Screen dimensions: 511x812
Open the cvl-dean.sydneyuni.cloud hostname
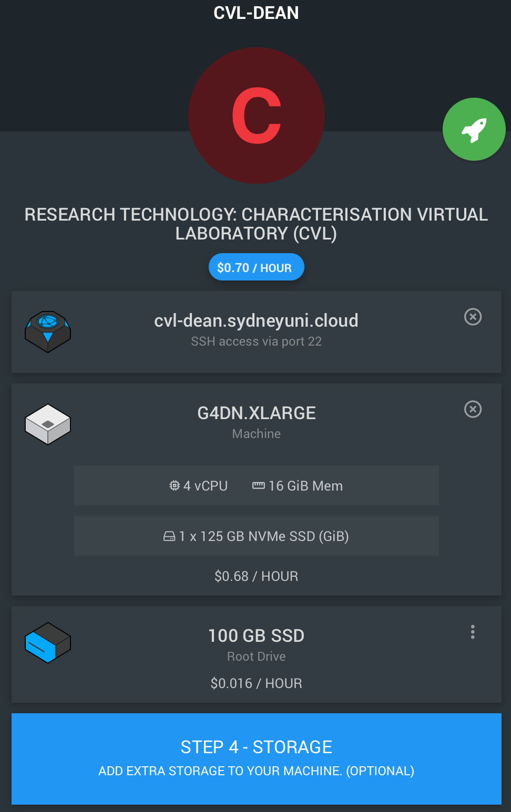[x=257, y=320]
